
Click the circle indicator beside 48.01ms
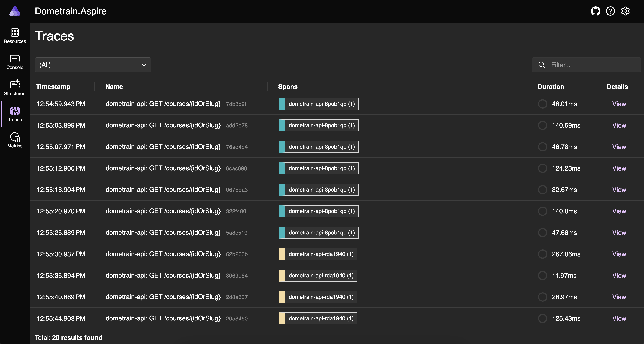(542, 104)
